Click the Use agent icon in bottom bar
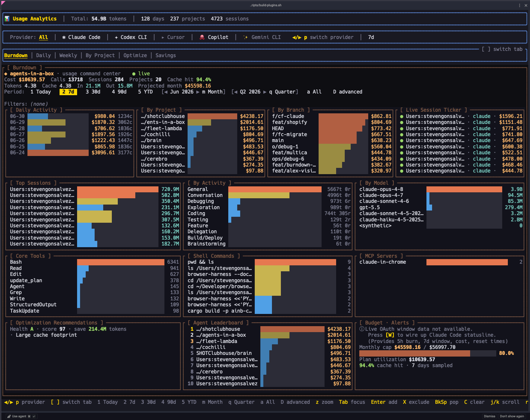Image resolution: width=530 pixels, height=420 pixels. [9, 416]
